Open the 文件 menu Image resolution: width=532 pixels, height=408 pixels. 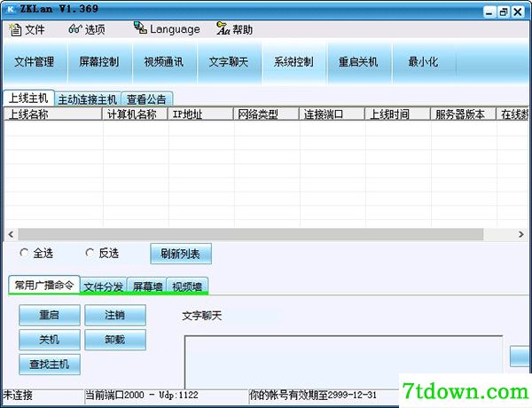point(27,29)
